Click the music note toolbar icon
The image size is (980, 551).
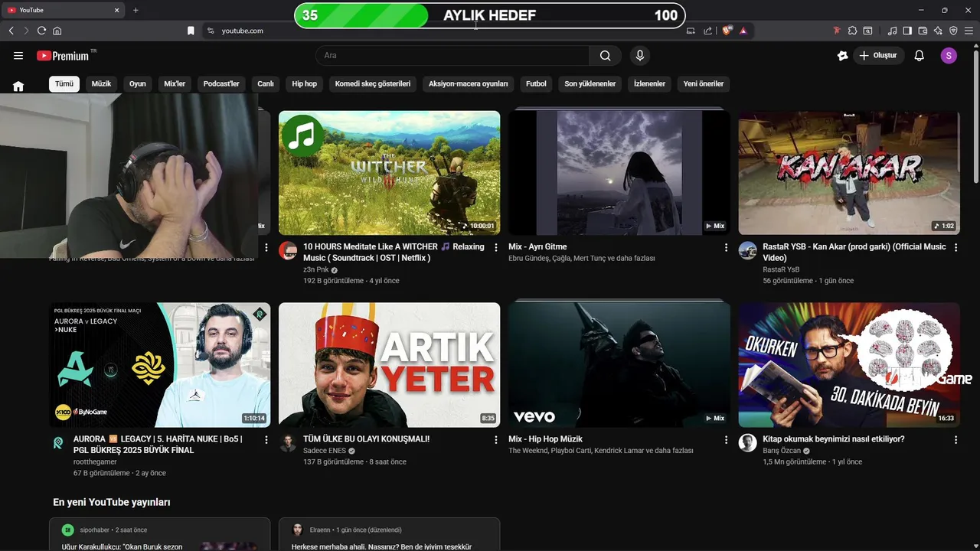[x=892, y=31]
